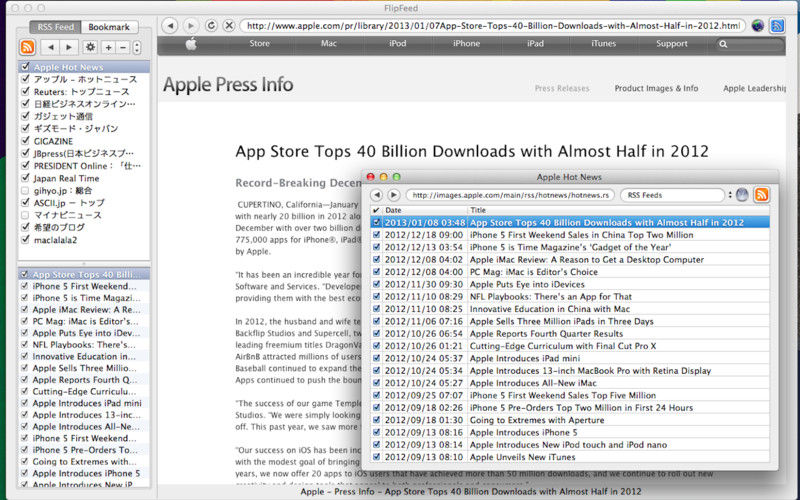This screenshot has width=800, height=500.
Task: Stop loading with the X button
Action: [229, 26]
